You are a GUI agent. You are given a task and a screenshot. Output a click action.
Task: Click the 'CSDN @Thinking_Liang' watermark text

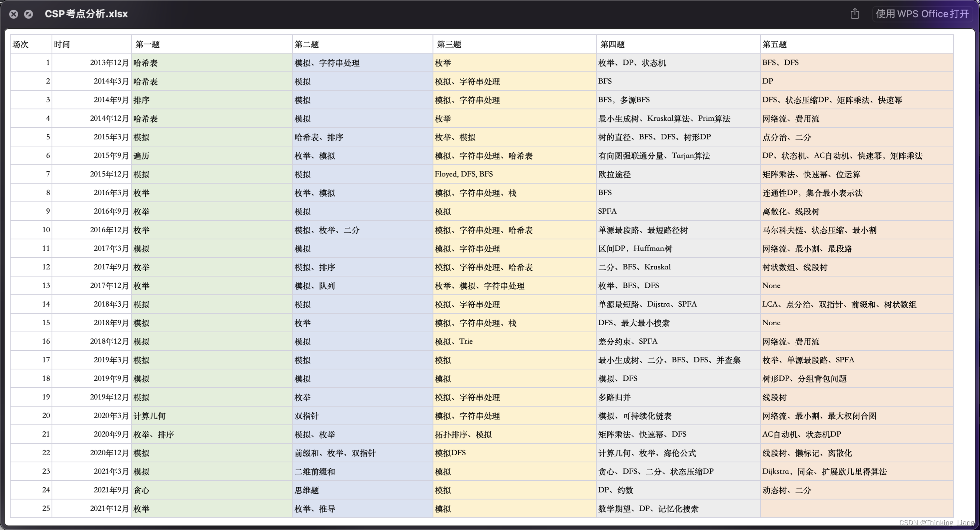coord(936,523)
